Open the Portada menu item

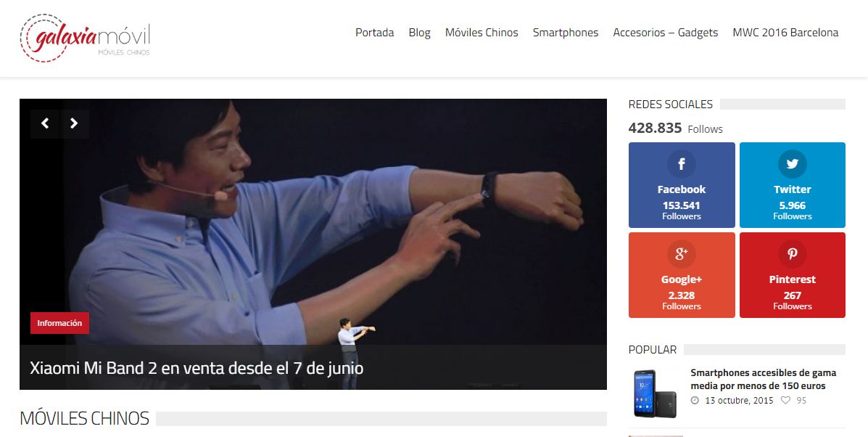375,33
